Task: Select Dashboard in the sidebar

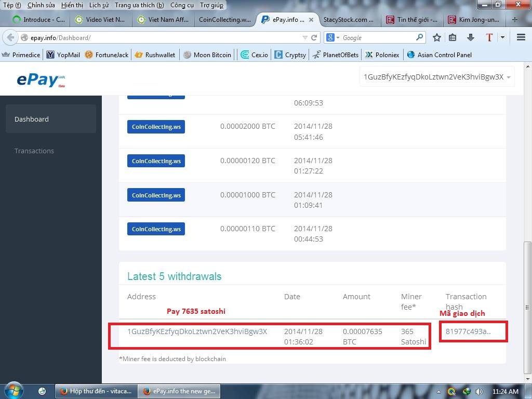Action: [x=51, y=119]
